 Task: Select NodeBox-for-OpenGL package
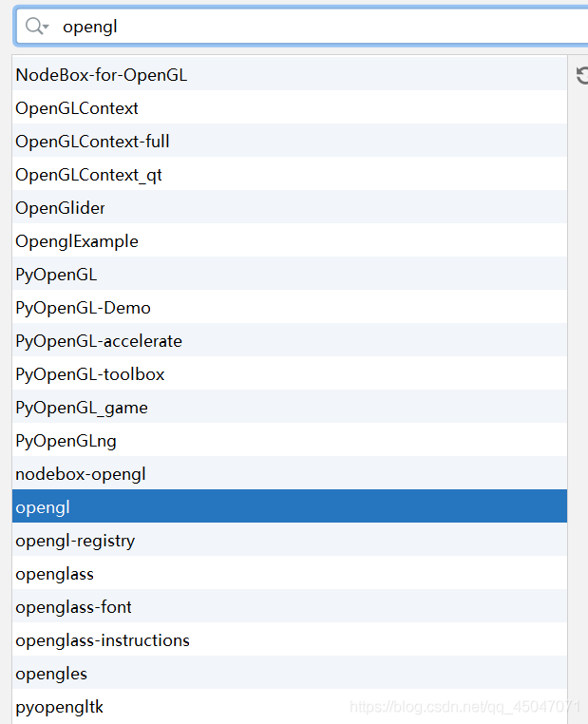pos(102,75)
